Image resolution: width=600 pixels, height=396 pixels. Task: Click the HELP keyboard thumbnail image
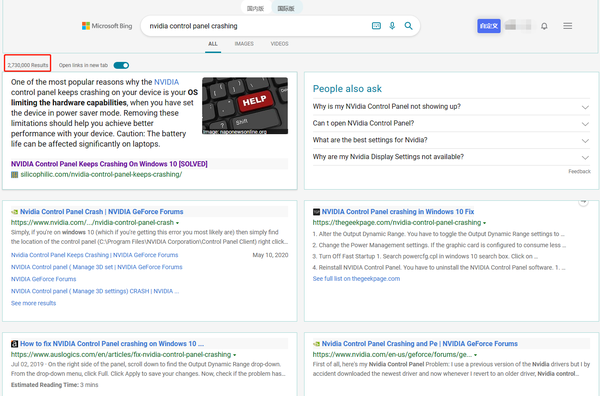pos(245,106)
